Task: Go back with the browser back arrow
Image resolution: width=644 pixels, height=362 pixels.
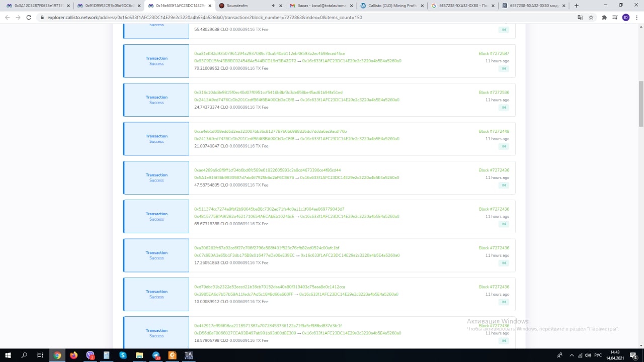Action: (x=8, y=17)
